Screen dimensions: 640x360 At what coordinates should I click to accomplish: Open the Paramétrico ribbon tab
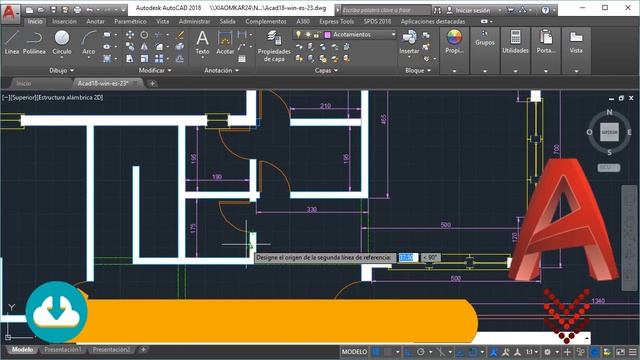(x=130, y=21)
